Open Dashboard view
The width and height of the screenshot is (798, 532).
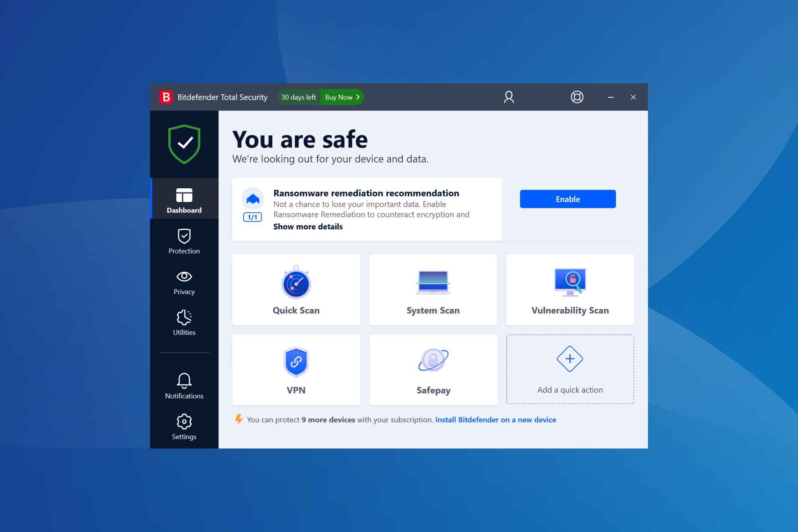(x=184, y=200)
